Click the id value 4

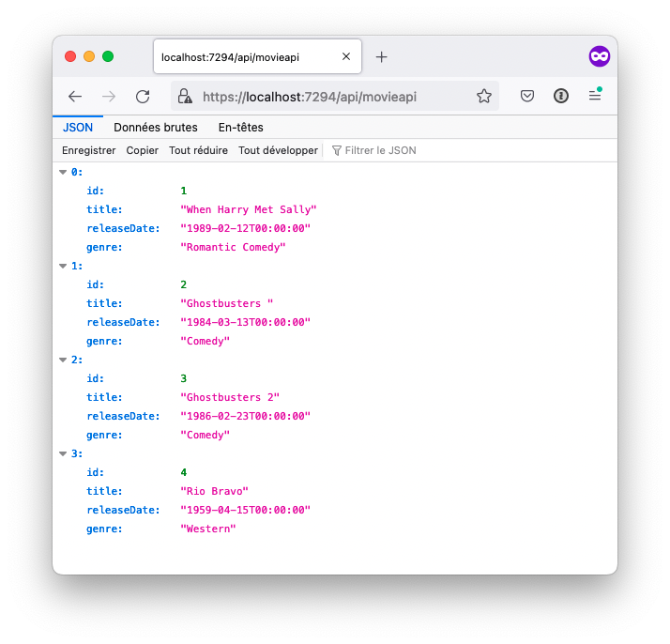(x=184, y=472)
